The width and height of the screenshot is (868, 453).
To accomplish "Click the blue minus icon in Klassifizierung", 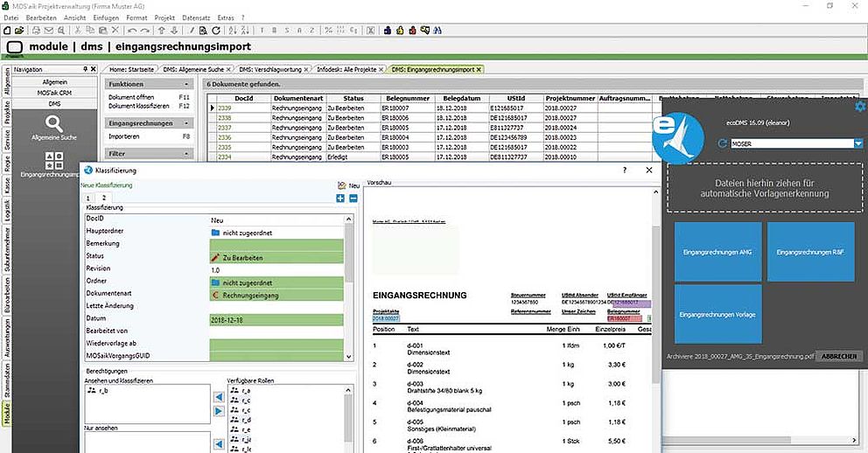I will [353, 199].
